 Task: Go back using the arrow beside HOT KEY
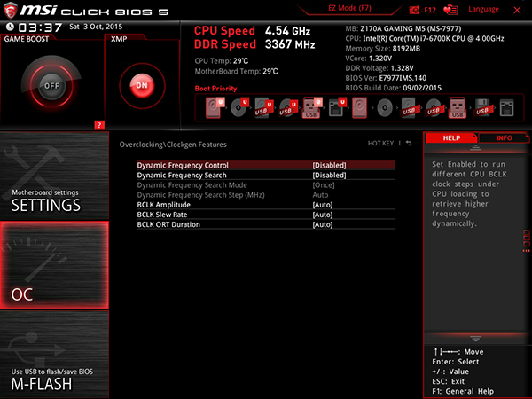pyautogui.click(x=409, y=143)
